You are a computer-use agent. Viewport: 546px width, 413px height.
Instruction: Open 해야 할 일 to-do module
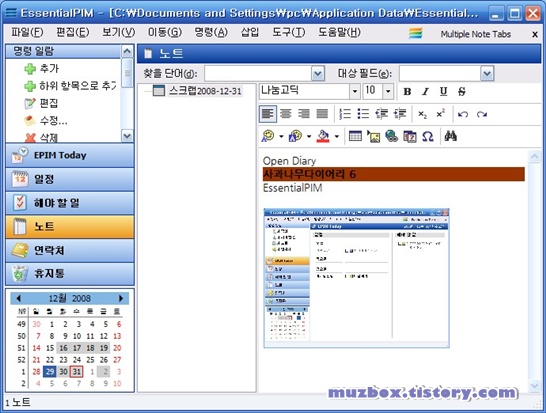coord(70,203)
